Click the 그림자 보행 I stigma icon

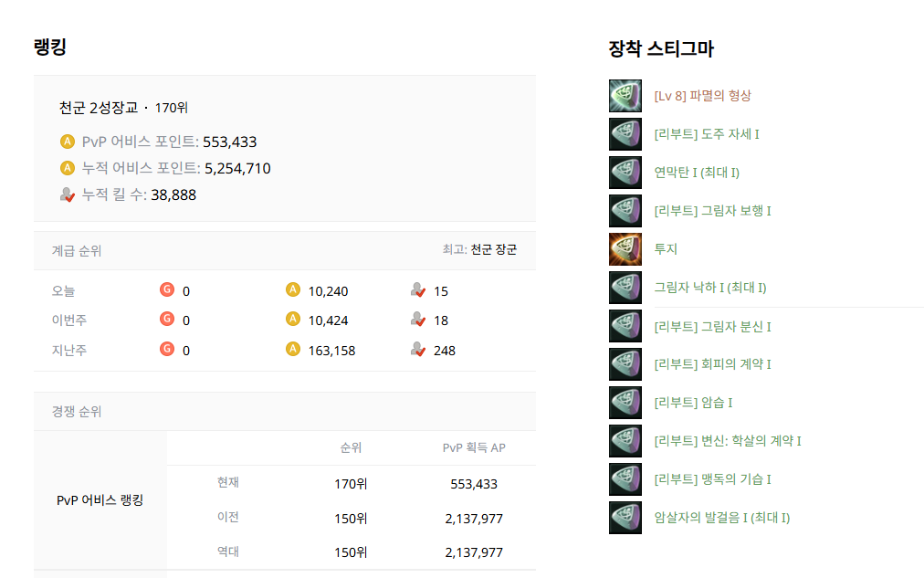[625, 211]
